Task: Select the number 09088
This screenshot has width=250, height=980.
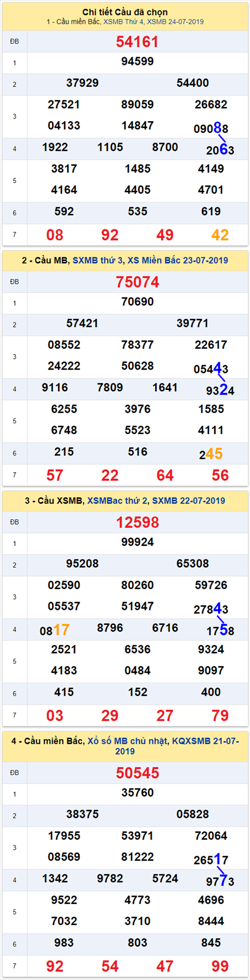Action: pos(211,128)
